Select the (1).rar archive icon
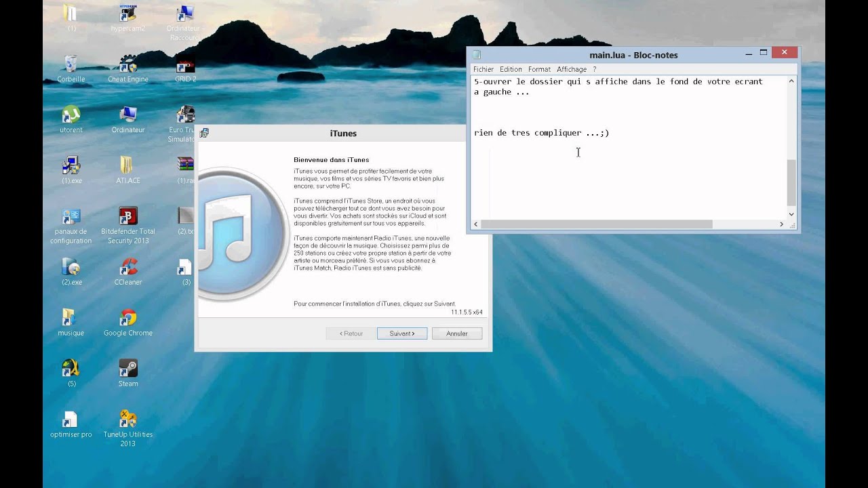Viewport: 868px width, 488px height. coord(186,171)
